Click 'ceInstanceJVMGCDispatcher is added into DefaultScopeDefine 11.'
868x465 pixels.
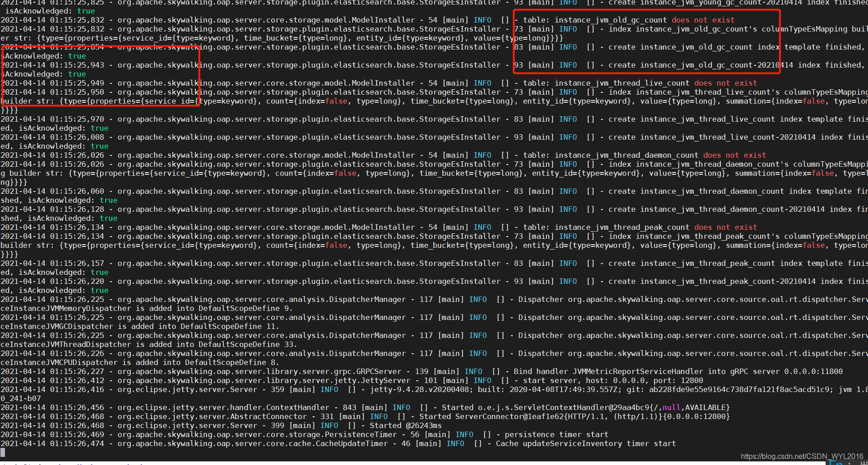point(140,326)
